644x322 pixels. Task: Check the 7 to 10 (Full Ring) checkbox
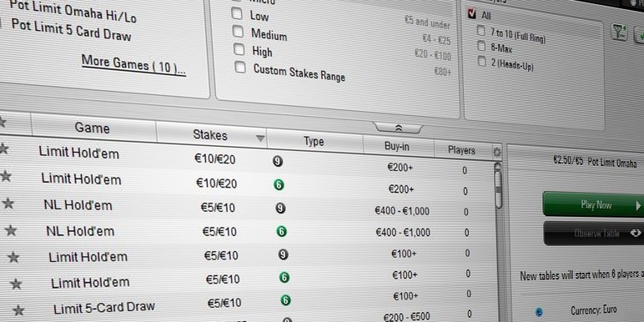tap(480, 30)
